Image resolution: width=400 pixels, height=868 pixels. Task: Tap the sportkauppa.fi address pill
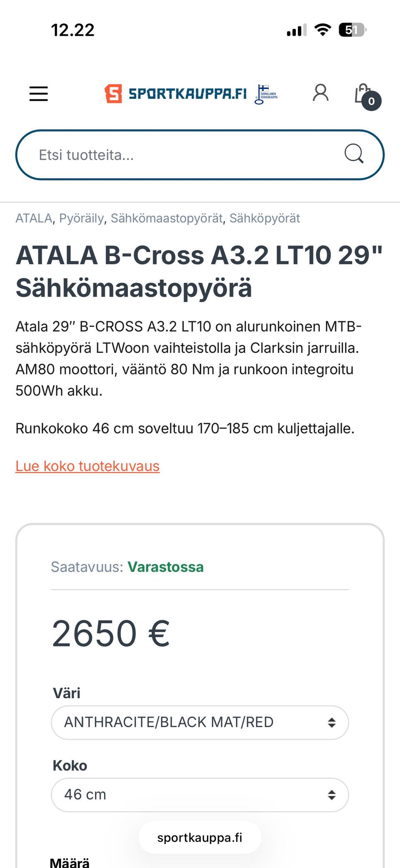[x=200, y=838]
